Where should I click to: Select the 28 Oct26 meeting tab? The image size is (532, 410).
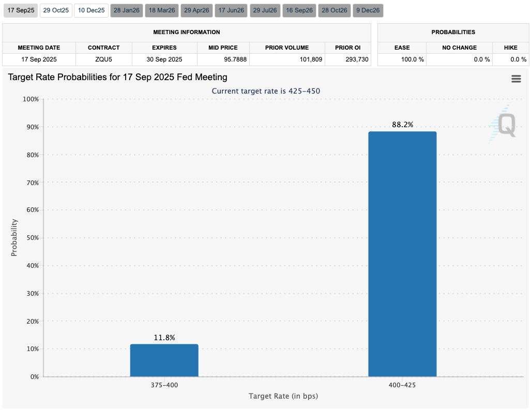point(335,10)
